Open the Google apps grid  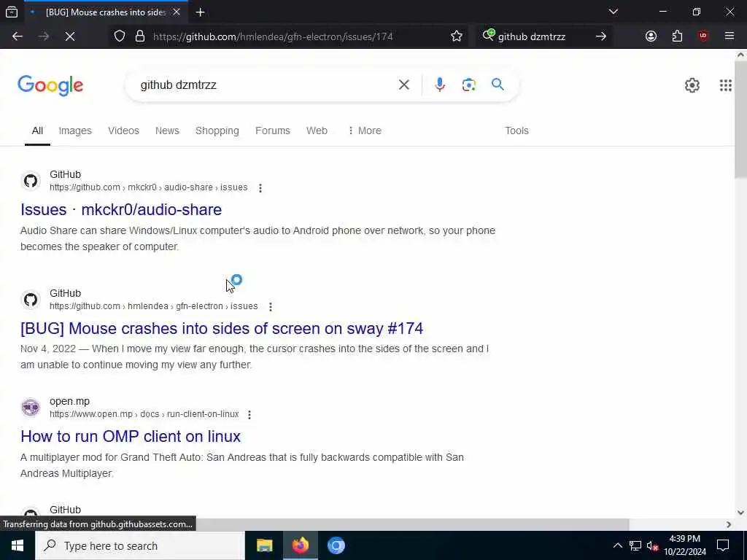click(x=726, y=85)
